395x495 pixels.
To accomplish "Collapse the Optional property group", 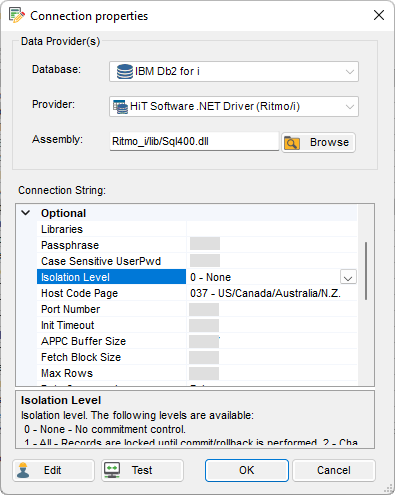I will pos(26,213).
